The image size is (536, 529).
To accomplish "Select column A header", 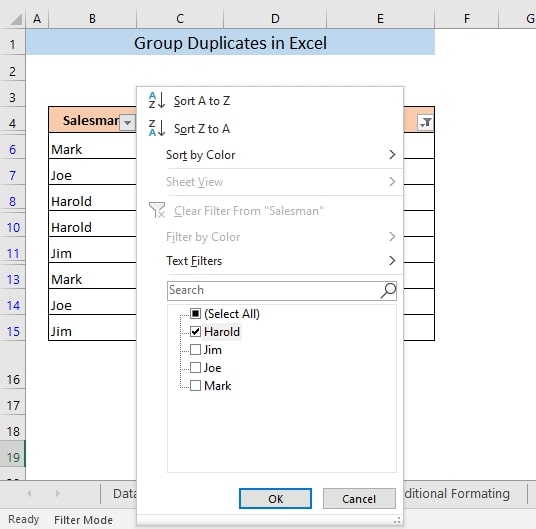I will tap(37, 19).
